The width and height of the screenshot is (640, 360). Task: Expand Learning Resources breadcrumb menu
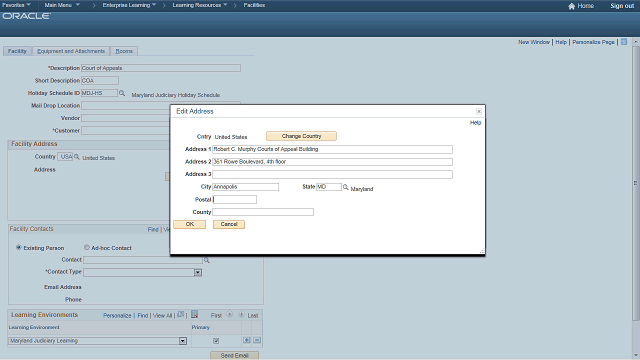(200, 5)
